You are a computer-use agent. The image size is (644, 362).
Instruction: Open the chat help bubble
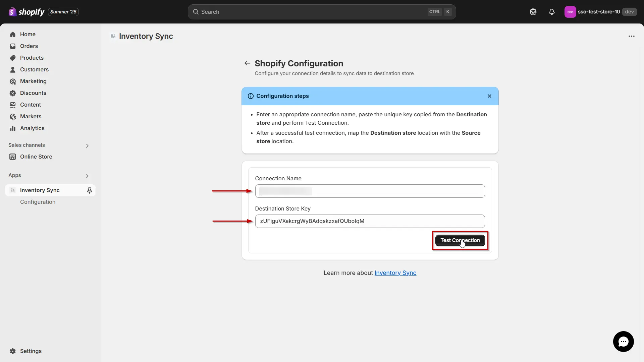click(x=624, y=341)
